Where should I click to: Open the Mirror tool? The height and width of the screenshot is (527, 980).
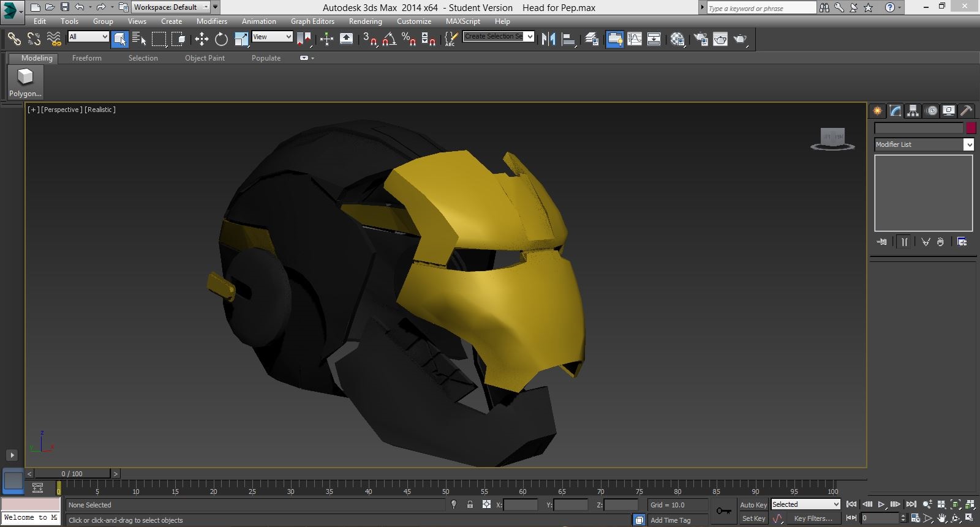coord(548,39)
